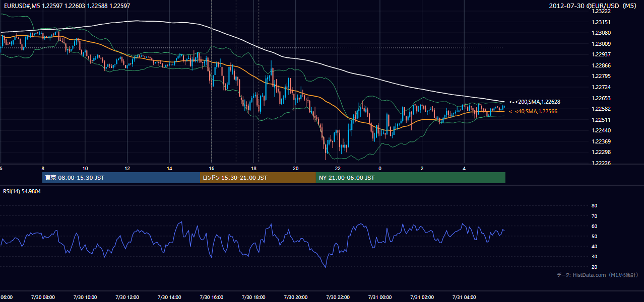Viewport: 644px width, 302px height.
Task: Click hour label 4 under the price chart
Action: [x=464, y=169]
